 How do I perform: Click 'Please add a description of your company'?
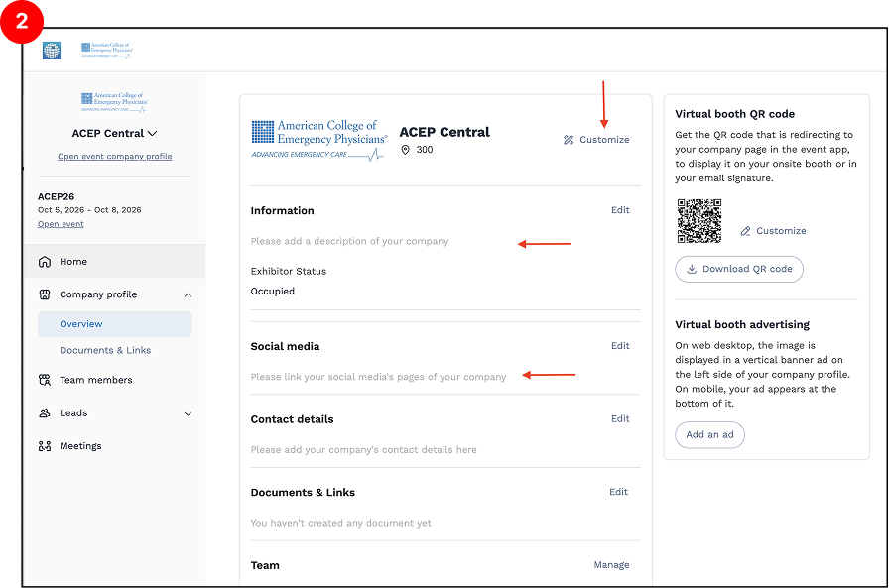(349, 241)
